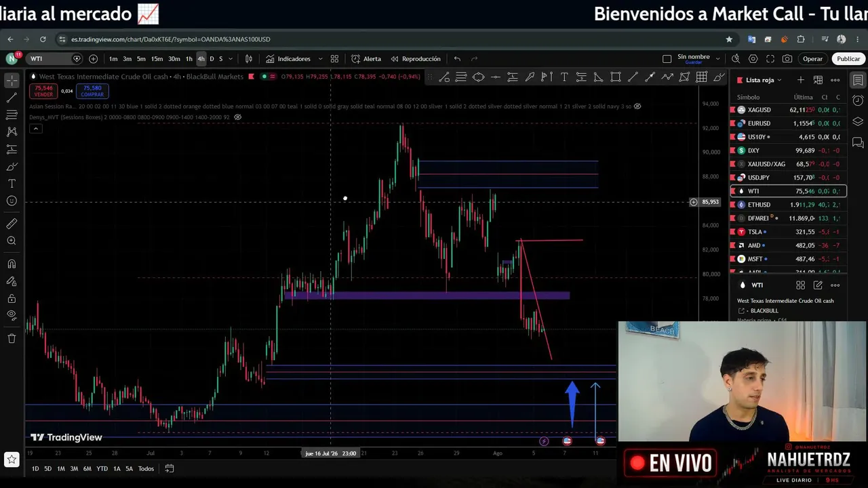Open the timeframe dropdown chevron
Image resolution: width=868 pixels, height=488 pixels.
click(230, 59)
